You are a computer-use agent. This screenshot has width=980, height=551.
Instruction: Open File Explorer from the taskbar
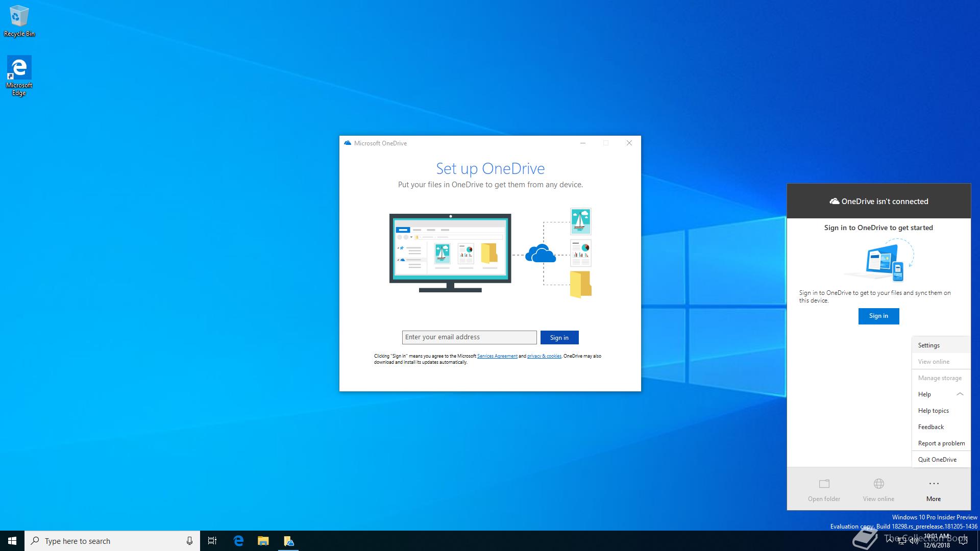263,541
